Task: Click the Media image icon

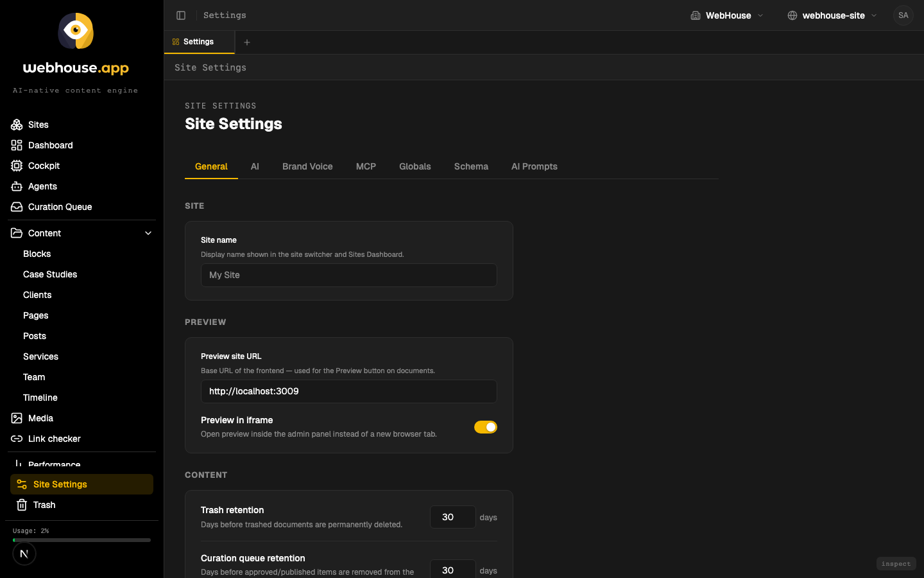Action: (x=17, y=418)
